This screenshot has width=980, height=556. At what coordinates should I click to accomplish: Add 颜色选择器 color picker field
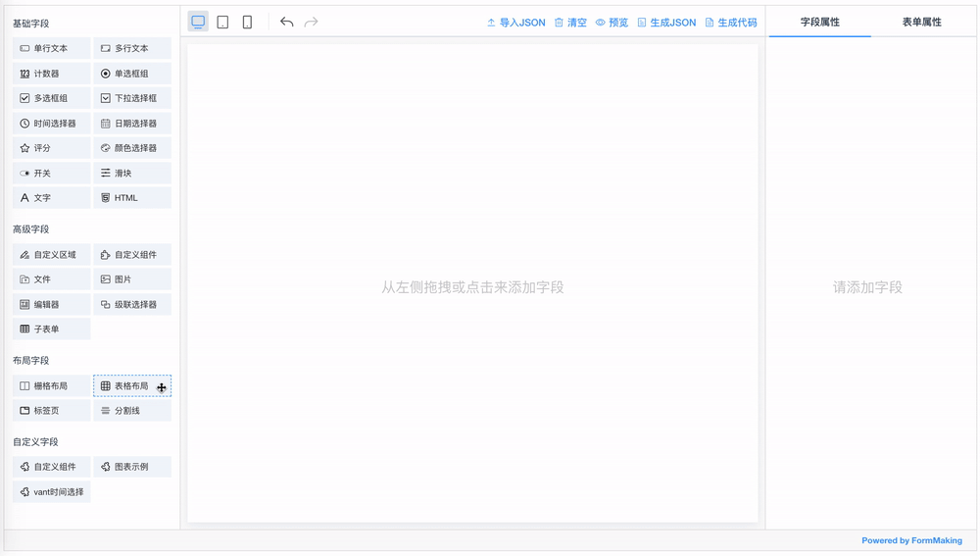click(132, 148)
